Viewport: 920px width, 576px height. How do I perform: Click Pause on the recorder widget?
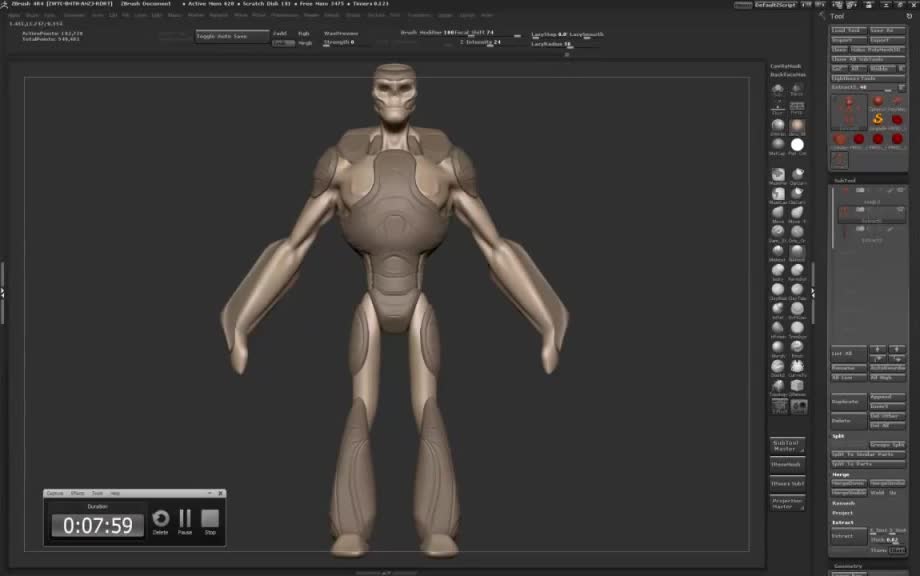click(x=185, y=519)
